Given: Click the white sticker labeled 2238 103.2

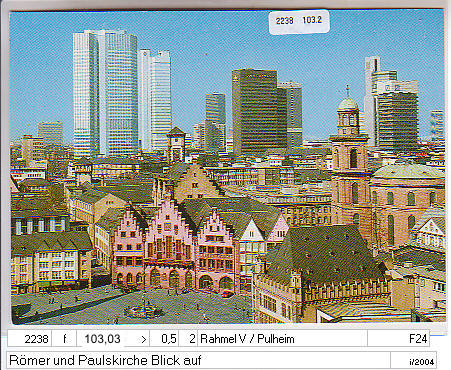Looking at the screenshot, I should (299, 21).
